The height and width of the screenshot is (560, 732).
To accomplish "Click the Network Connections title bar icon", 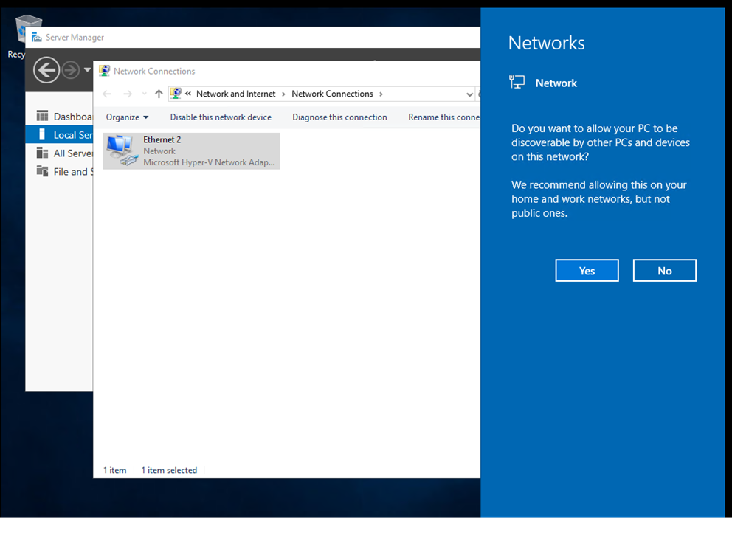I will coord(104,71).
